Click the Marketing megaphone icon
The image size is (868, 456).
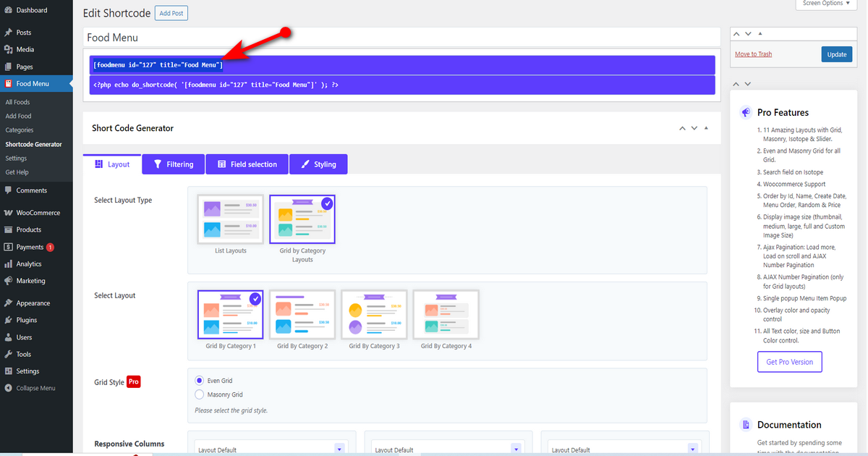click(x=8, y=281)
